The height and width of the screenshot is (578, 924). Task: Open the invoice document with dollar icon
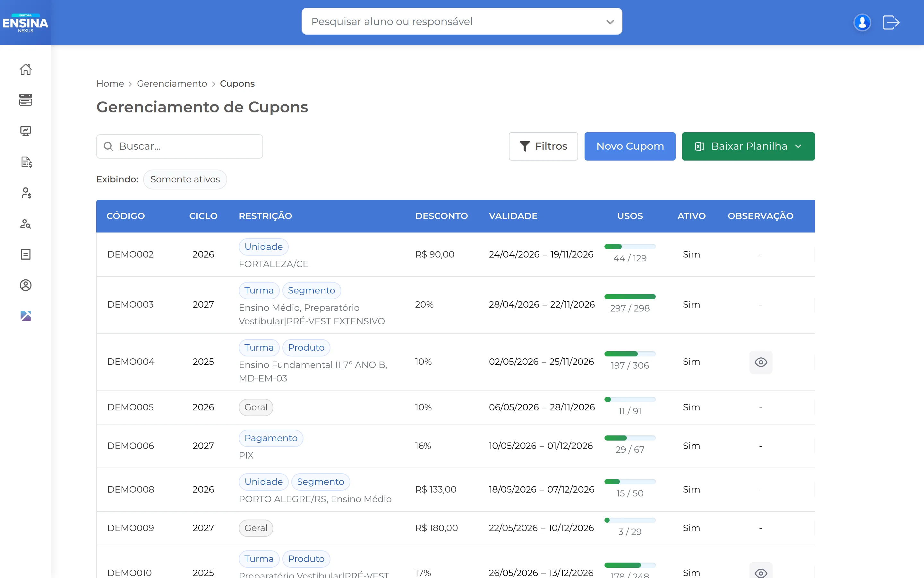(26, 162)
